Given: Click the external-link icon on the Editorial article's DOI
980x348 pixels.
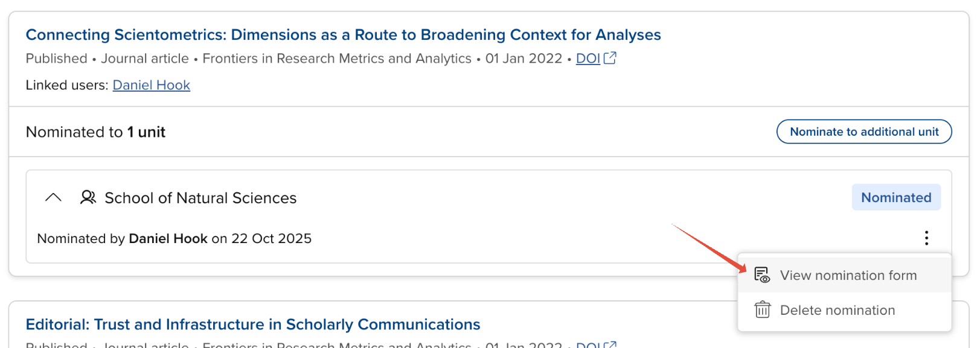Looking at the screenshot, I should pos(610,344).
